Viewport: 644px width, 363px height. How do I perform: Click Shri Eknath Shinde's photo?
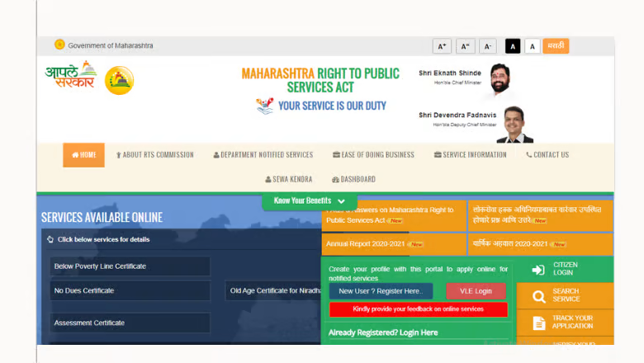[500, 79]
